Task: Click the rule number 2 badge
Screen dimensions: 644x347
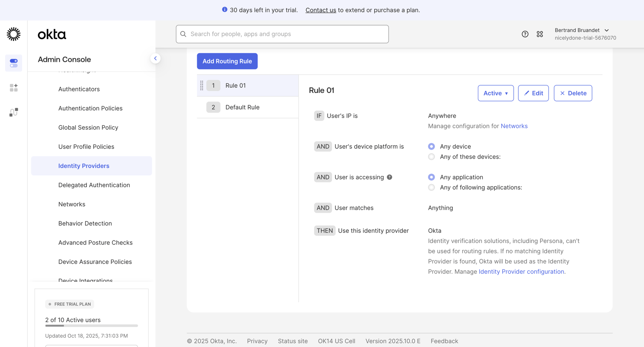Action: click(x=213, y=107)
